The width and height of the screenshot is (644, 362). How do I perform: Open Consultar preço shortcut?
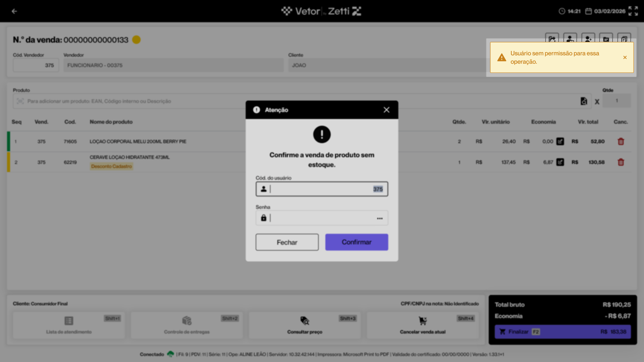tap(305, 325)
